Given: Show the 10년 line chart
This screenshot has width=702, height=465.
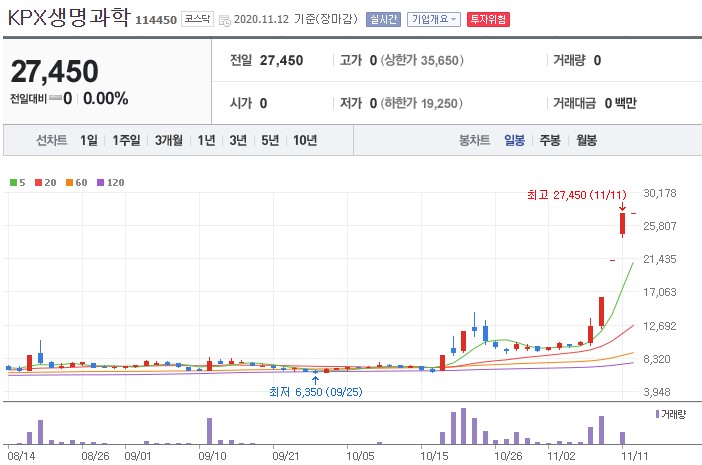Looking at the screenshot, I should coord(305,141).
